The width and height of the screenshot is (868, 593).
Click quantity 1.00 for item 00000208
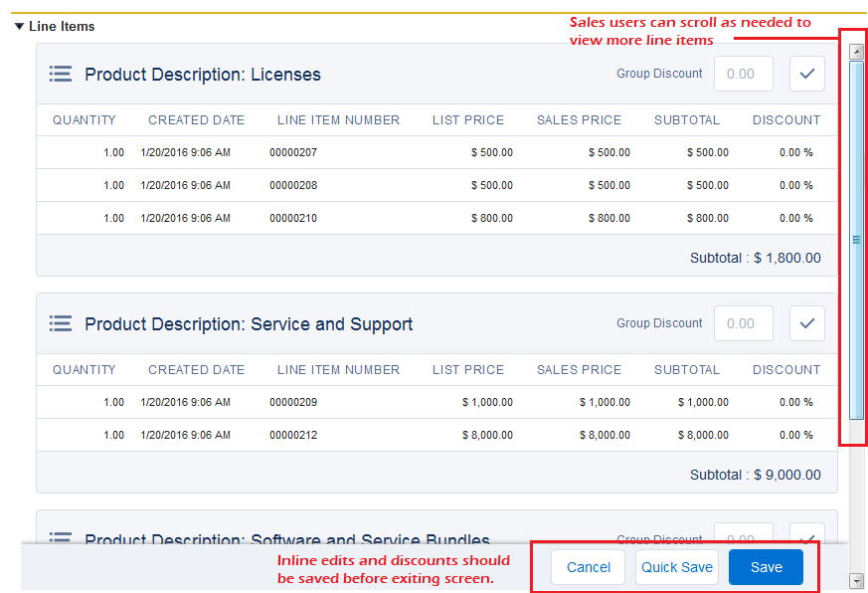(x=113, y=185)
